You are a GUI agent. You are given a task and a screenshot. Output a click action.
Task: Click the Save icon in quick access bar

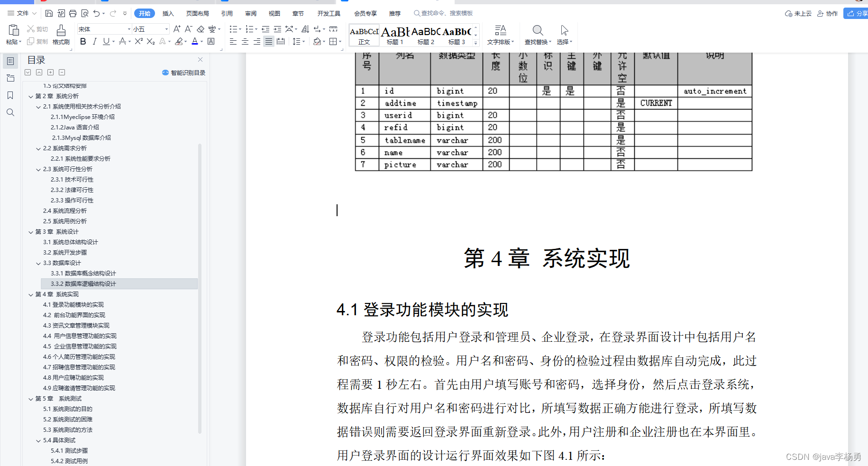click(x=49, y=13)
